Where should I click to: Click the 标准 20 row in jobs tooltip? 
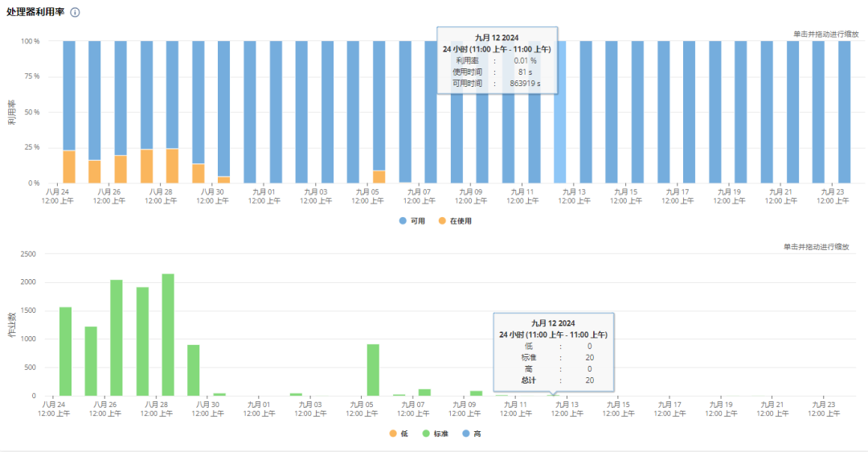click(x=556, y=357)
